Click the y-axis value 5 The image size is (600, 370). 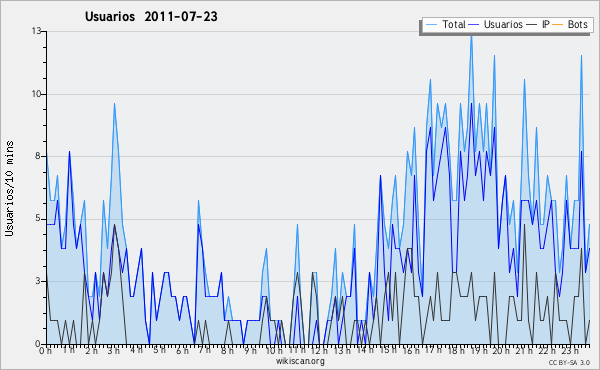click(39, 218)
